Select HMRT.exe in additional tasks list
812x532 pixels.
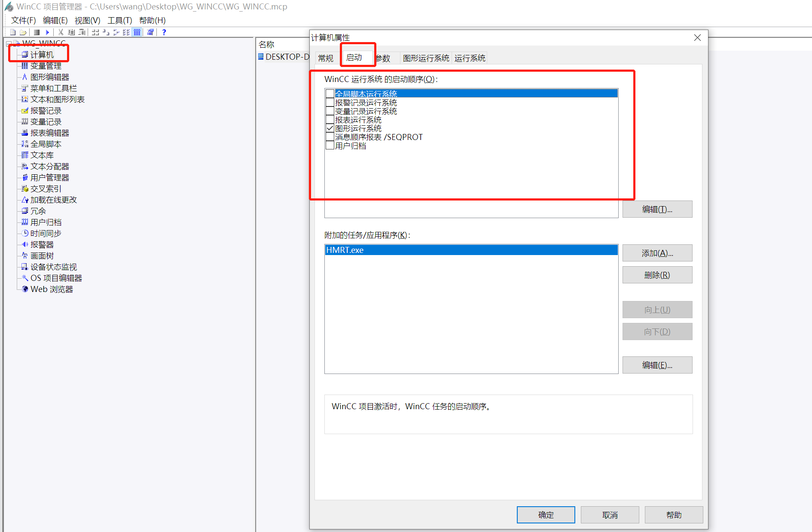471,250
